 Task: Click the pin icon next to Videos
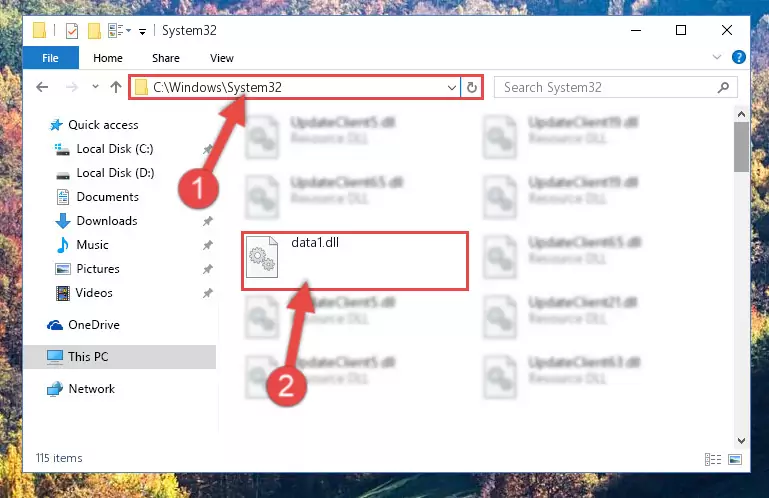click(208, 293)
